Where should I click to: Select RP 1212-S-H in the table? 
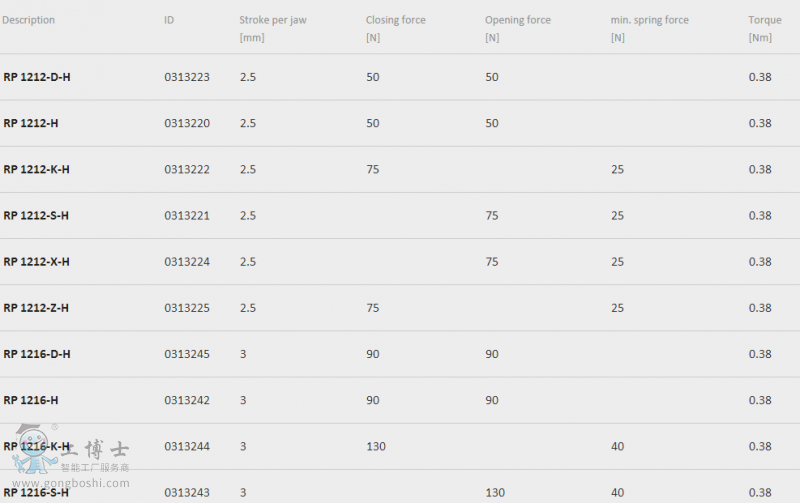36,216
